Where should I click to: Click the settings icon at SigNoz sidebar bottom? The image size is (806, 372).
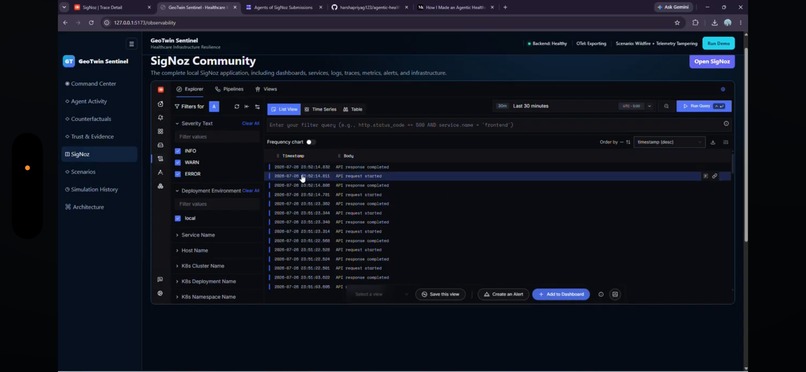click(x=160, y=293)
